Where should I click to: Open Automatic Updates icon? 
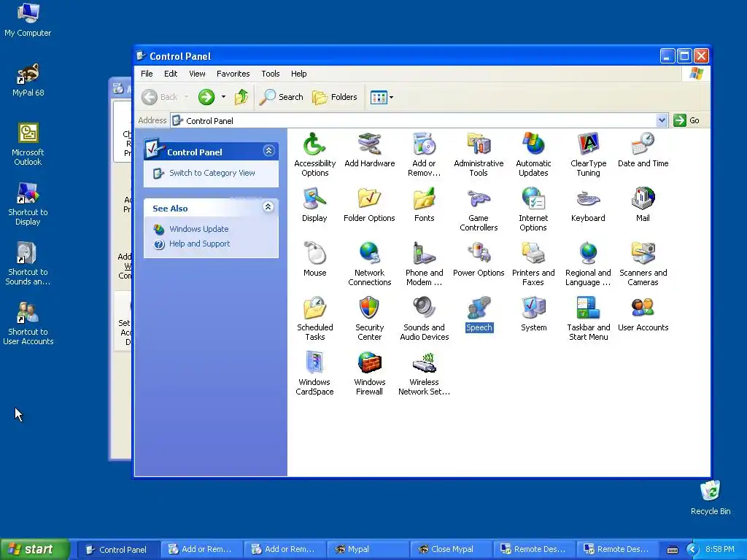(x=533, y=155)
